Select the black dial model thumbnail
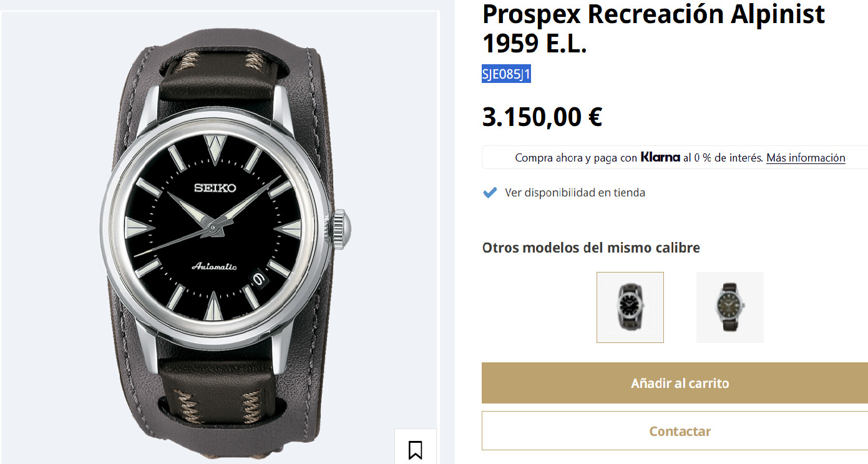This screenshot has height=464, width=868. [x=630, y=307]
